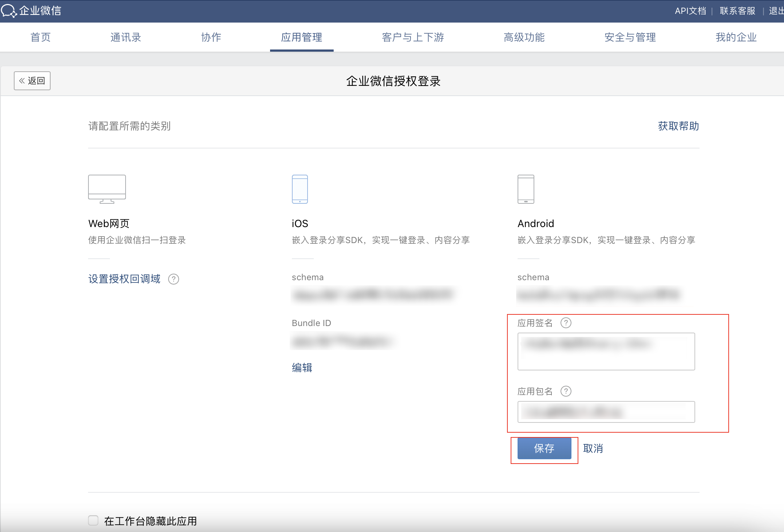Viewport: 784px width, 532px height.
Task: Click 设置授权回调域 link
Action: click(124, 279)
